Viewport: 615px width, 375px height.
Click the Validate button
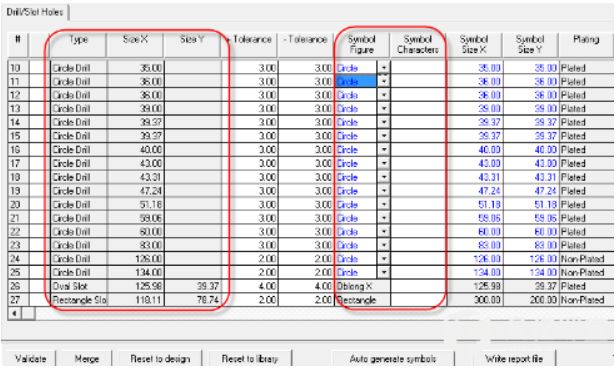coord(30,359)
